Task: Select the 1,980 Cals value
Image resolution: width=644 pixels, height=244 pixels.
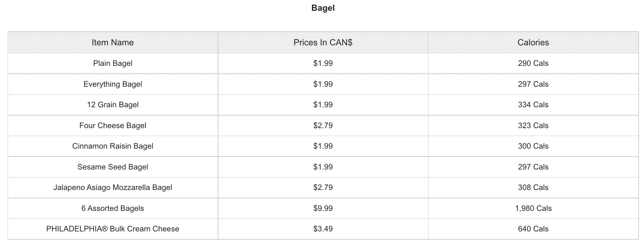Action: pos(533,208)
